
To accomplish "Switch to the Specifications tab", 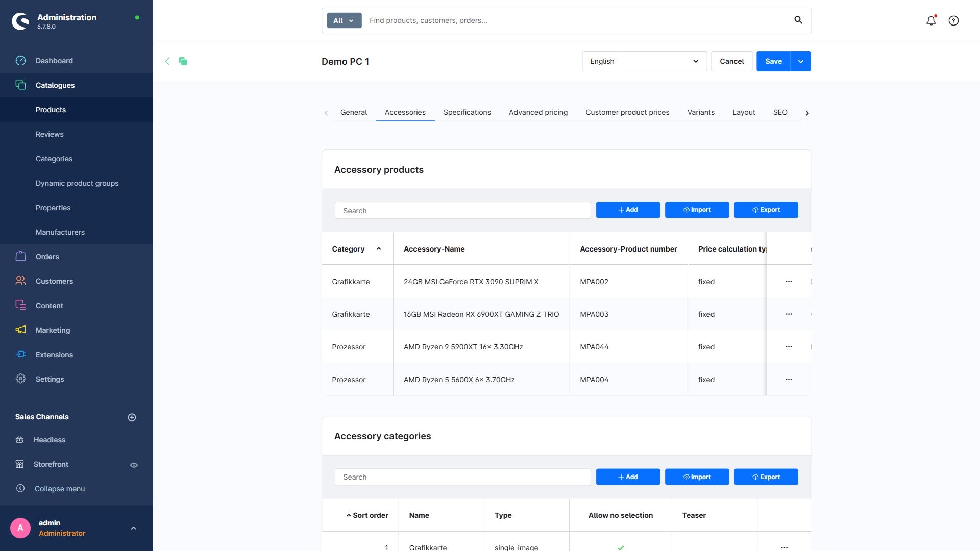I will tap(467, 112).
